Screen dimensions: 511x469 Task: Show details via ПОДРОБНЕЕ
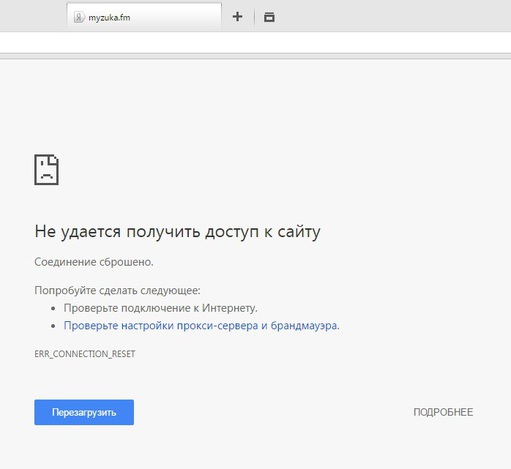(443, 412)
